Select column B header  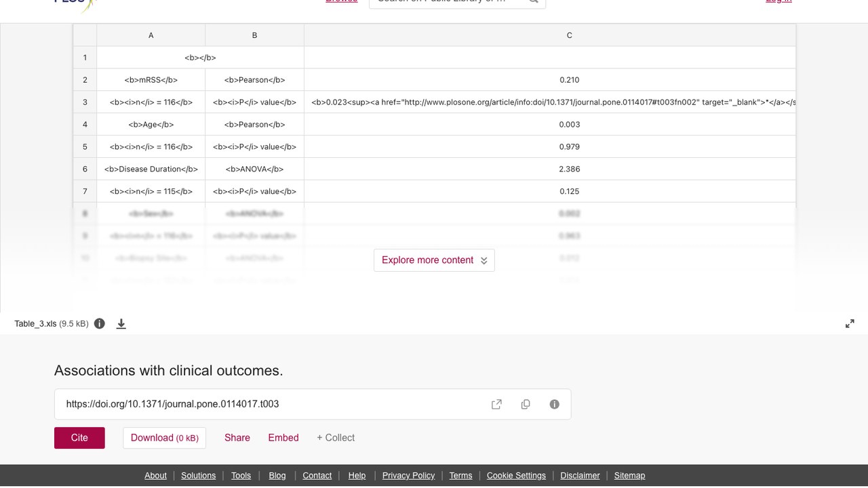point(254,35)
